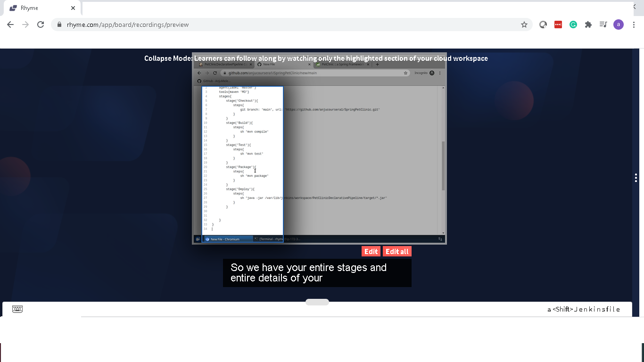Image resolution: width=644 pixels, height=362 pixels.
Task: Close the PetClinicDeclarativePipeline tab in the recording
Action: point(250,64)
